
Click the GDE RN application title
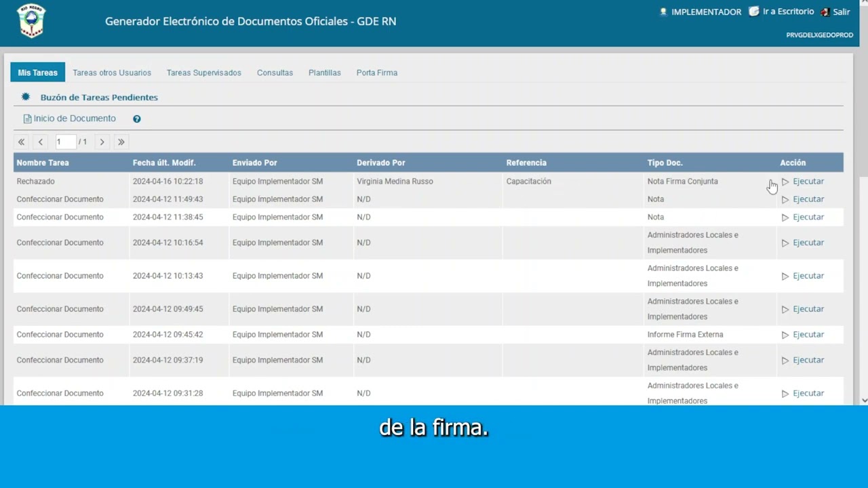coord(251,21)
